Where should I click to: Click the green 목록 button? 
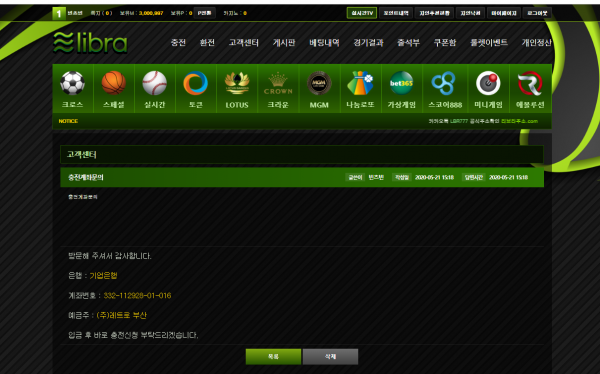click(273, 356)
